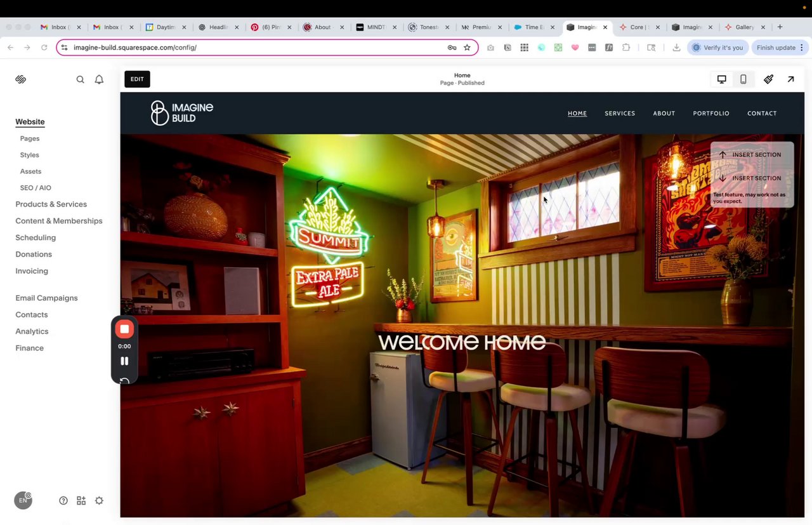Click the camera extension icon
The width and height of the screenshot is (812, 525).
click(490, 48)
